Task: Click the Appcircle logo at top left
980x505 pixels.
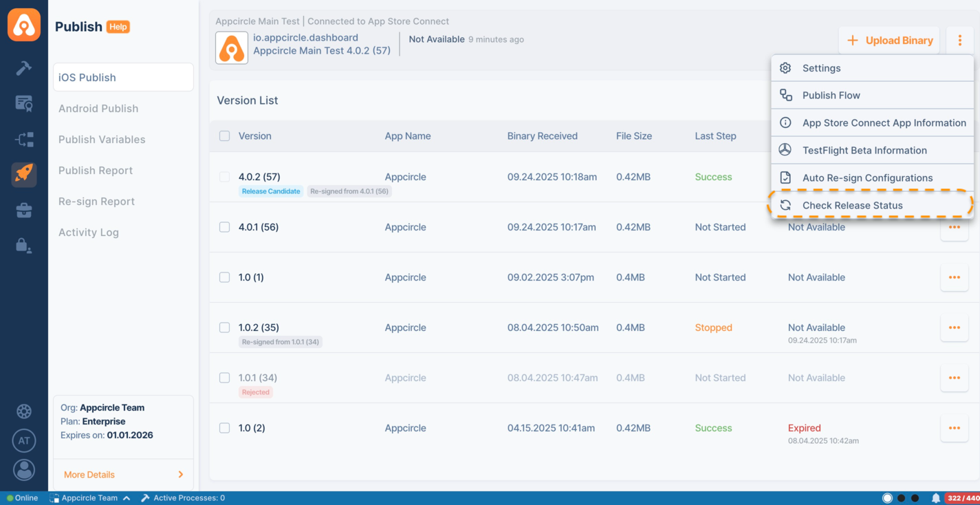Action: (x=24, y=25)
